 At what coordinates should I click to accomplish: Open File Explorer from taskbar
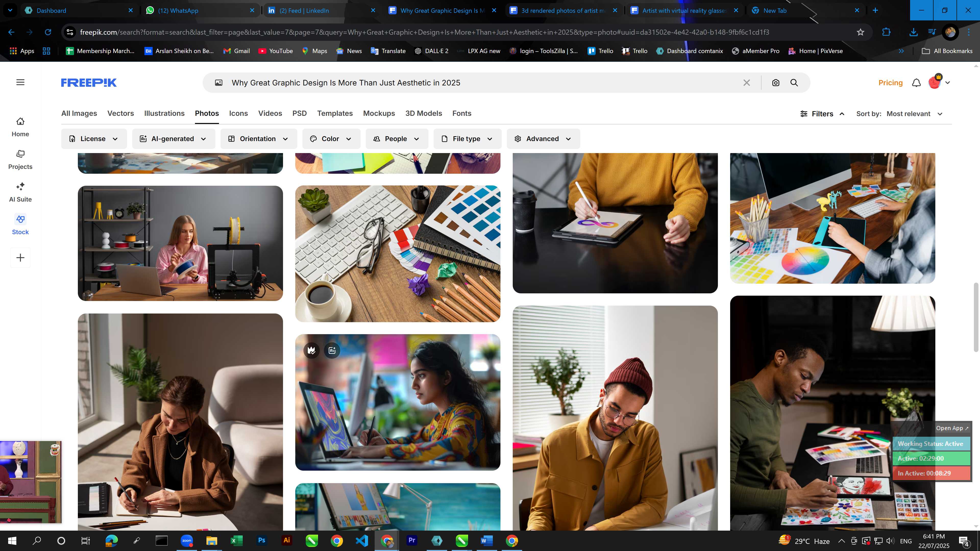click(212, 540)
